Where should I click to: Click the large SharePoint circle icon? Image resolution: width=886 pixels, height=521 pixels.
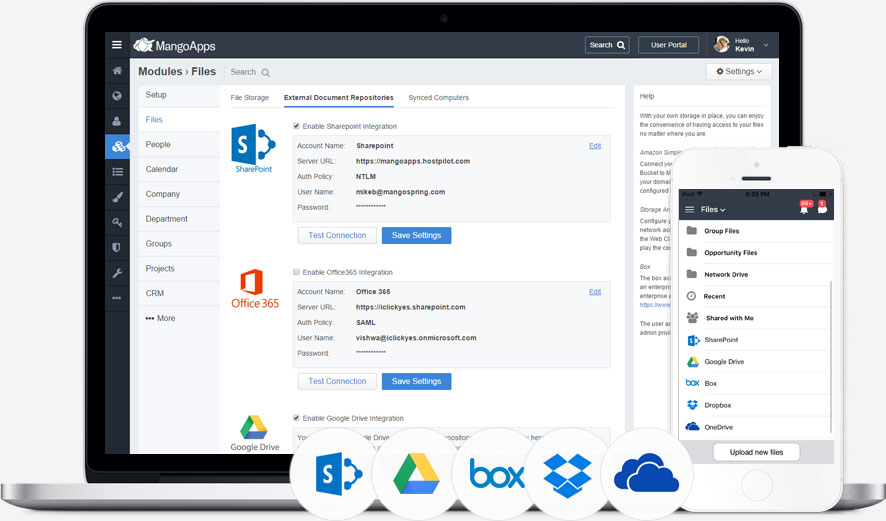[339, 474]
